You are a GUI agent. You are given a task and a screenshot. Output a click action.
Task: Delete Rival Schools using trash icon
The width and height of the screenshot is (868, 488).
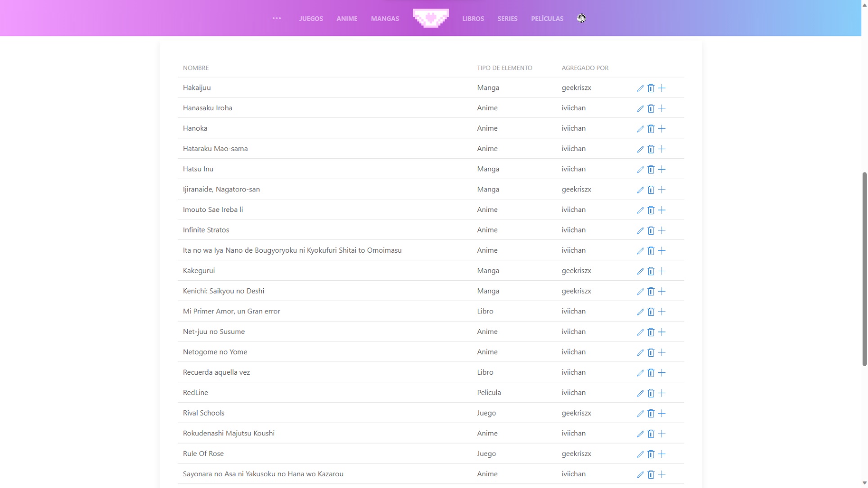pos(651,413)
